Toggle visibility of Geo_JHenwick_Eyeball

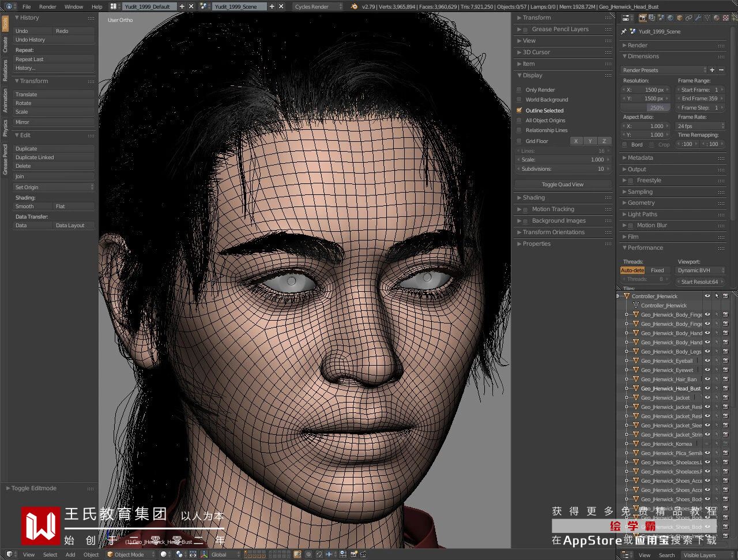[x=707, y=361]
